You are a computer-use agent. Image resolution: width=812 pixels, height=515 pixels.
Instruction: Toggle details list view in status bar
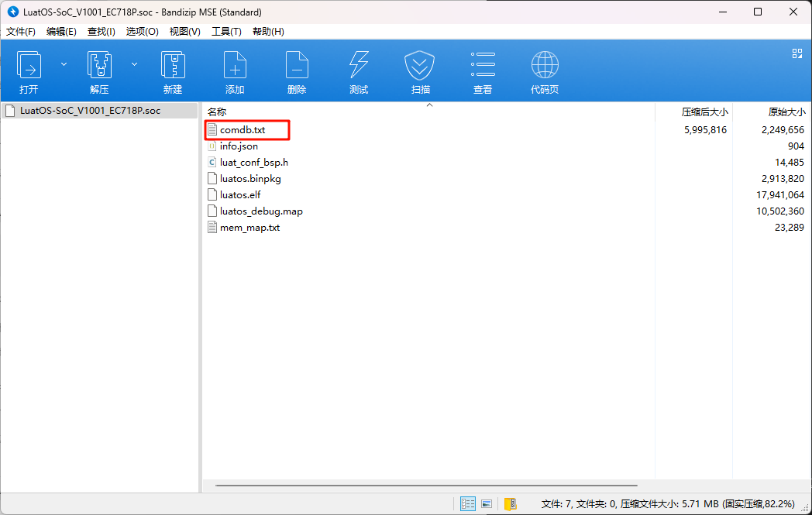[x=468, y=503]
